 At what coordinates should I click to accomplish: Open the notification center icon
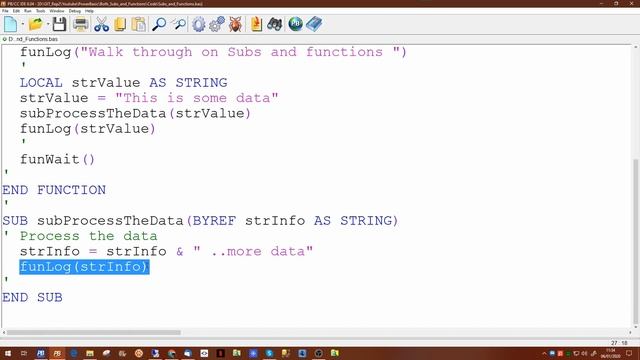(x=630, y=353)
